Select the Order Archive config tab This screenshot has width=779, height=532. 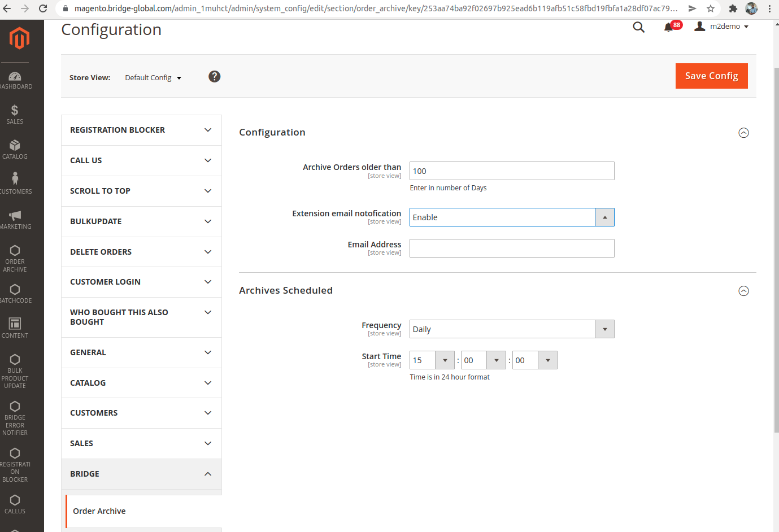[x=99, y=511]
